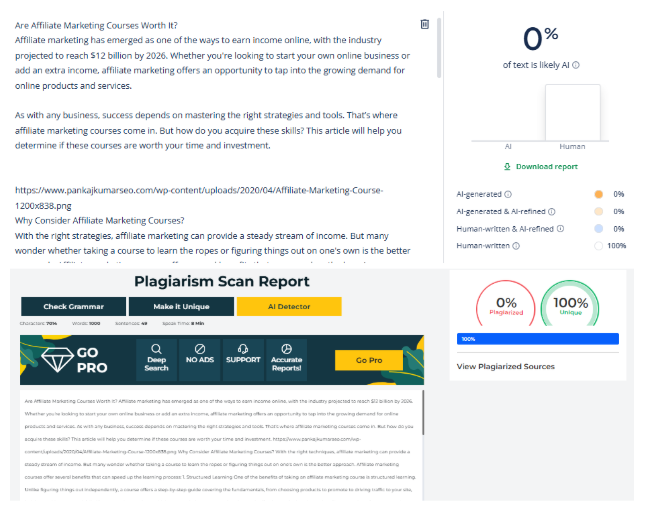
Task: Click the 100% Unique gauge
Action: pos(570,303)
